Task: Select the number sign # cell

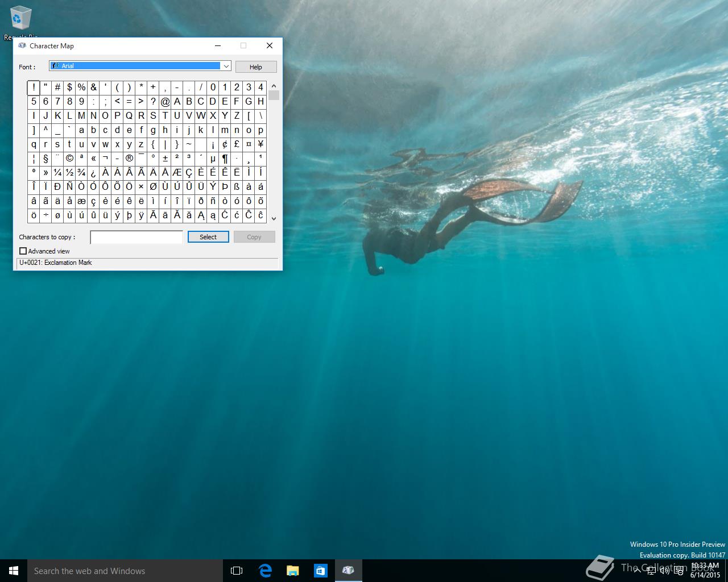Action: coord(57,87)
